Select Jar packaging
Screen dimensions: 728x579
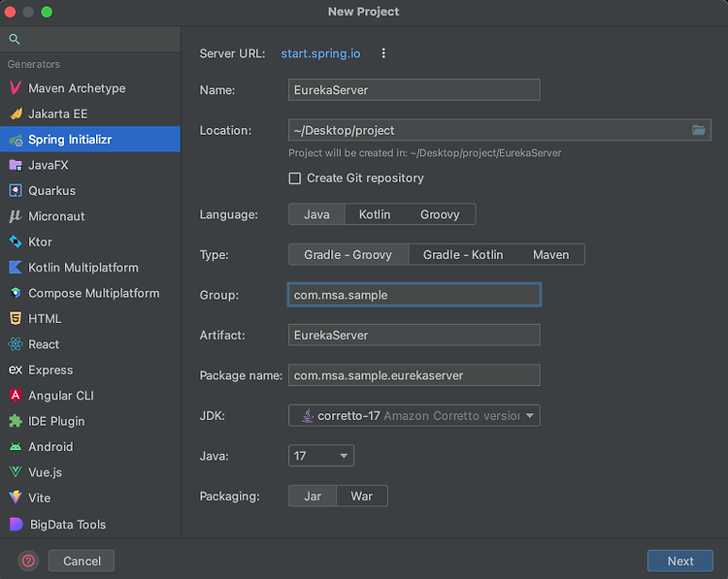click(313, 497)
